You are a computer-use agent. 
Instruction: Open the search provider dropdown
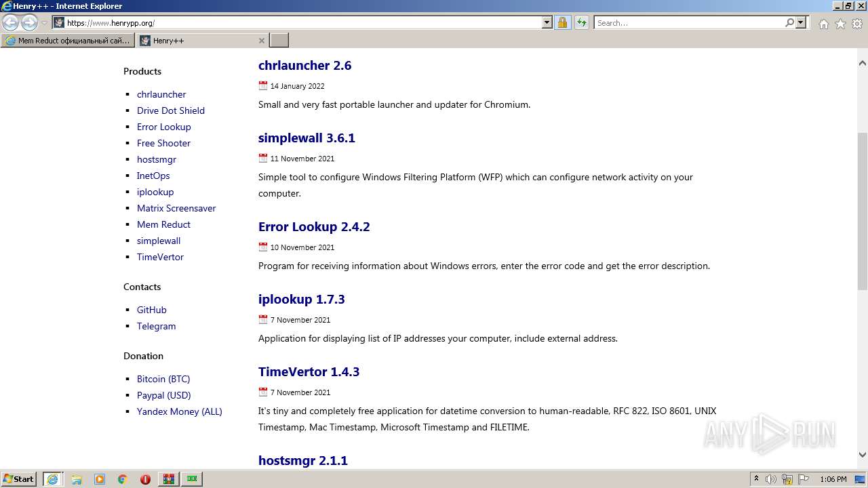(801, 22)
